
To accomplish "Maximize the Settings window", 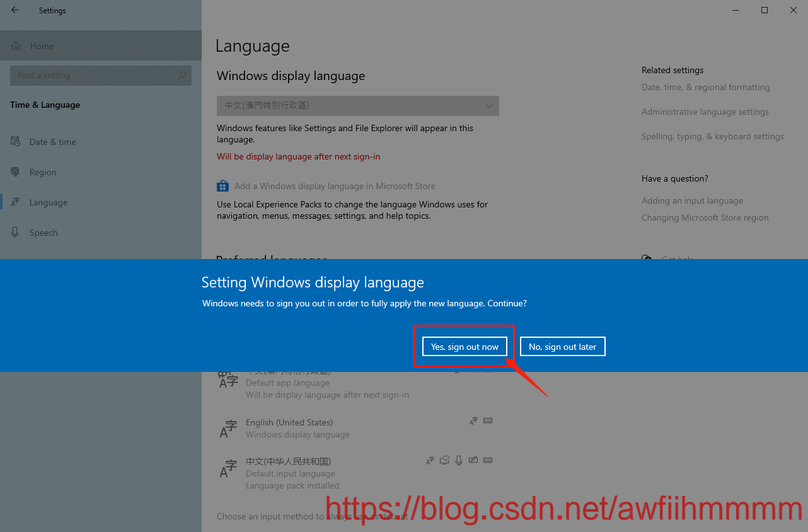I will point(765,10).
